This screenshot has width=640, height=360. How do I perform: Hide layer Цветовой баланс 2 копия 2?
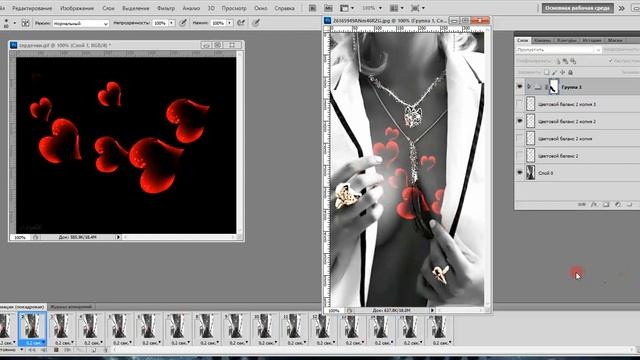pos(520,121)
